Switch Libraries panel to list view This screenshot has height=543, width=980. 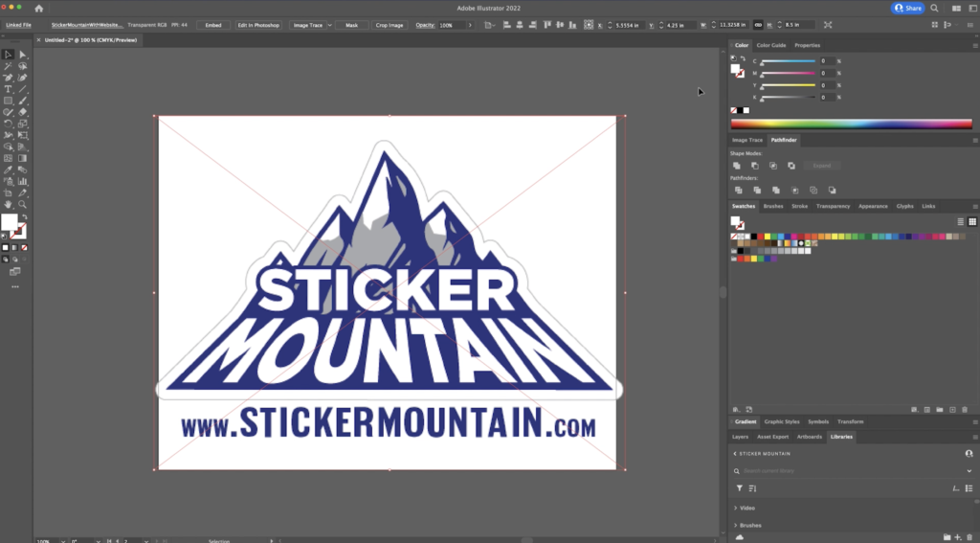coord(969,488)
